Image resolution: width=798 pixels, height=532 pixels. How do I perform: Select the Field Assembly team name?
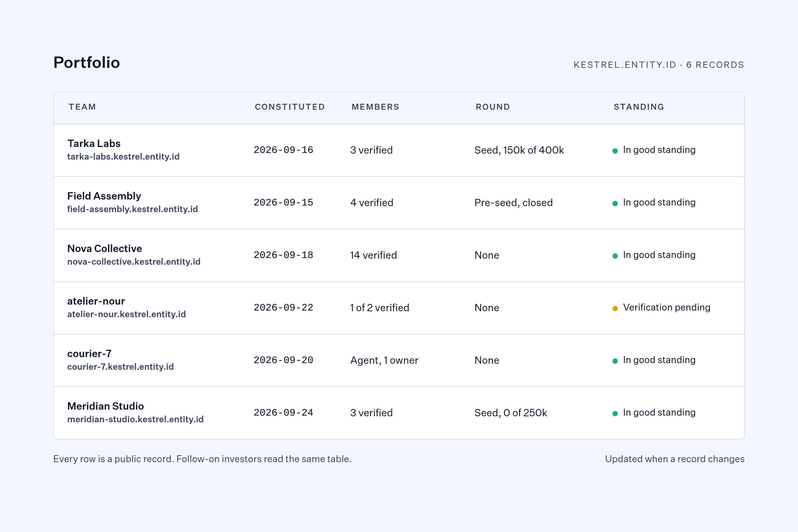tap(104, 196)
